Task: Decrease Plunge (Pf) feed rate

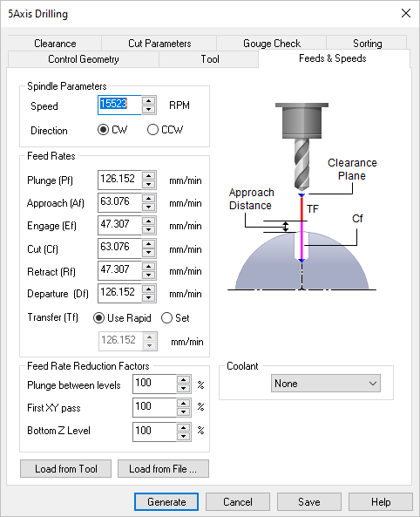Action: point(149,184)
